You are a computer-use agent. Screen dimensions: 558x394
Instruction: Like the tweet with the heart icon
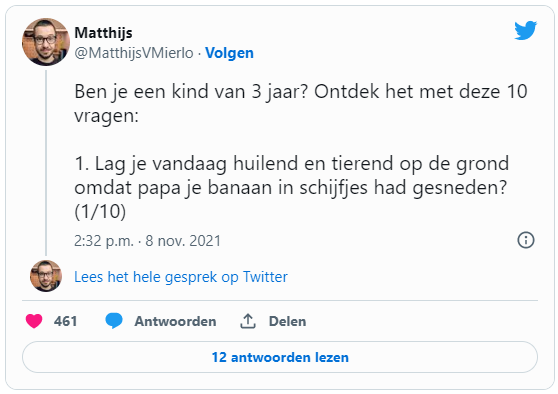[34, 321]
